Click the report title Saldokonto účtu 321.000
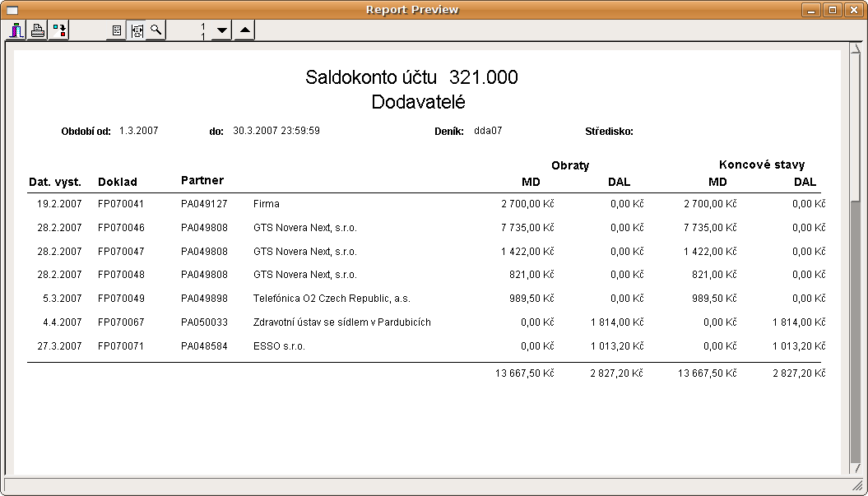The height and width of the screenshot is (496, 868). click(411, 77)
